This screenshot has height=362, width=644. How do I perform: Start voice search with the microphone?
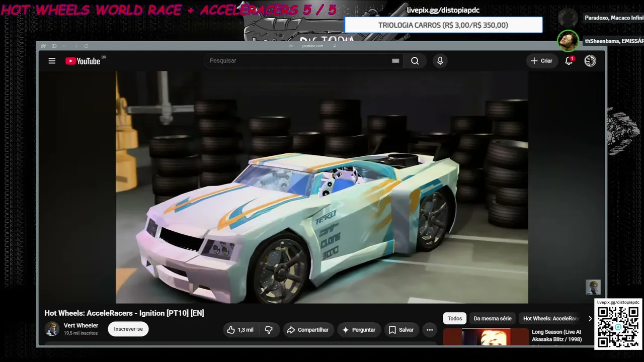440,61
